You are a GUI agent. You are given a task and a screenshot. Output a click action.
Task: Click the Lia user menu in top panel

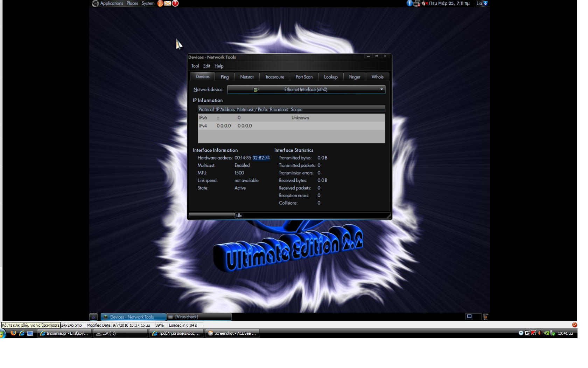click(x=479, y=3)
